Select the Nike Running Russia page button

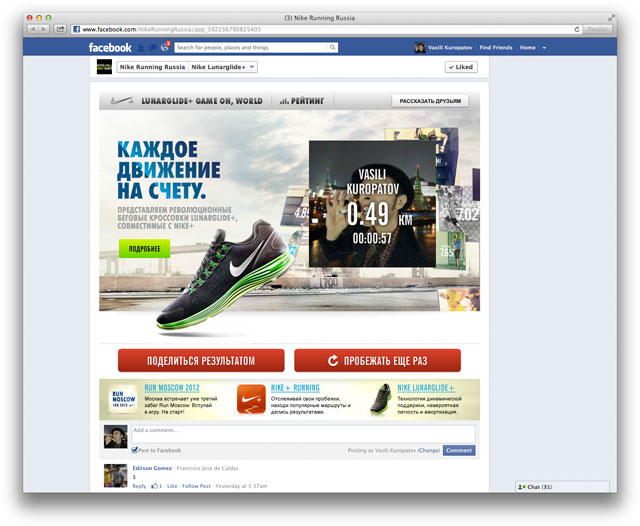point(152,67)
